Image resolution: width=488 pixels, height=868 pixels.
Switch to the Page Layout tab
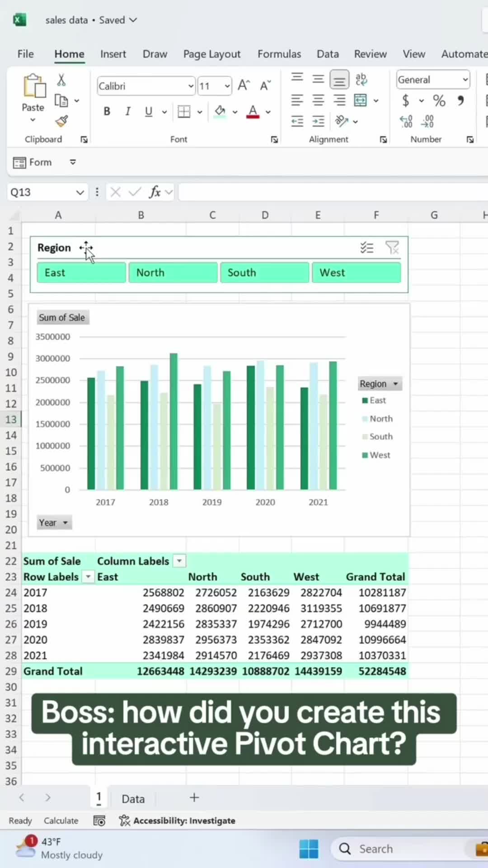(212, 54)
